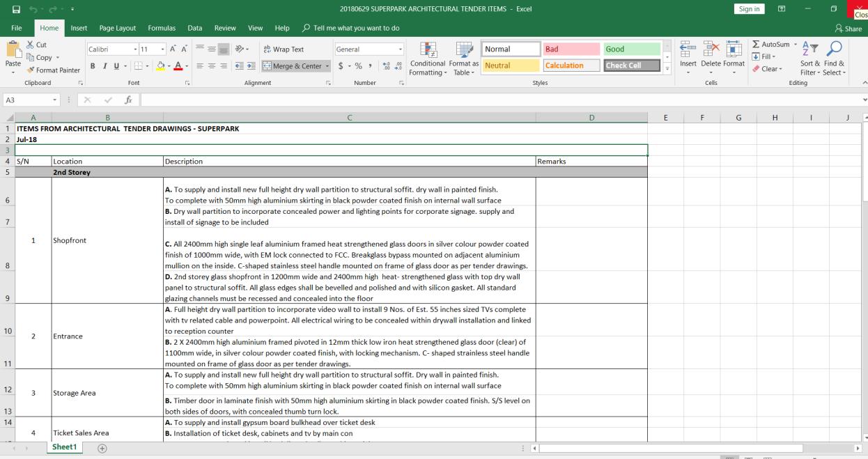Viewport: 868px width, 459px height.
Task: Apply the Bad cell style
Action: point(571,49)
